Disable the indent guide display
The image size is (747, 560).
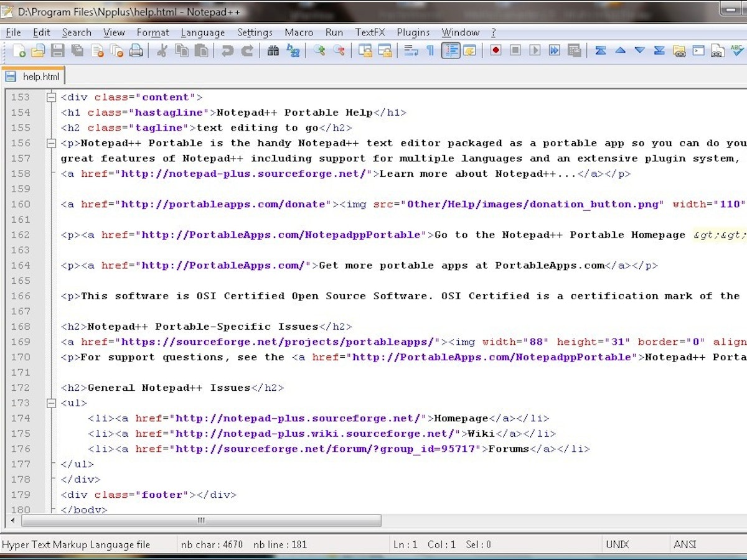pyautogui.click(x=451, y=51)
